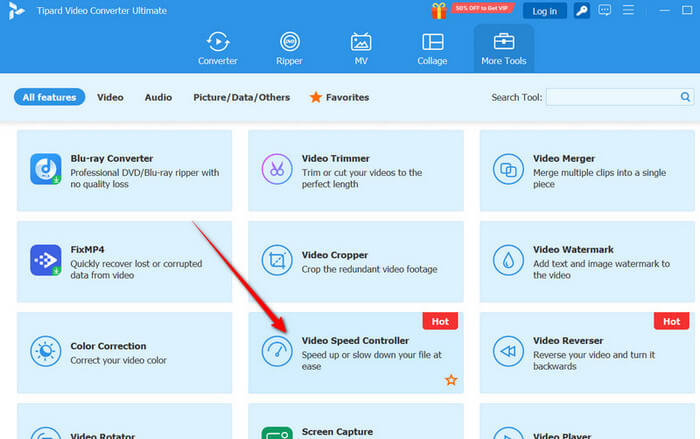
Task: Click the More Tools toolbox icon
Action: pyautogui.click(x=504, y=42)
